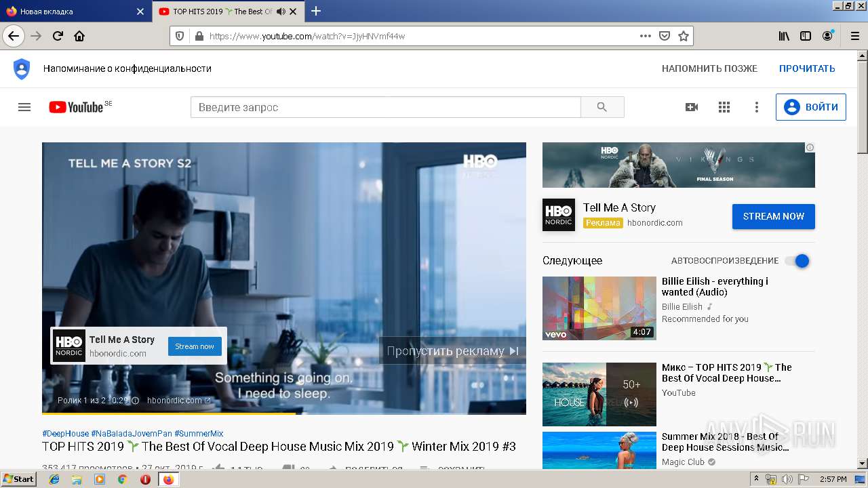Launch Internet Explorer from taskbar

point(54,479)
